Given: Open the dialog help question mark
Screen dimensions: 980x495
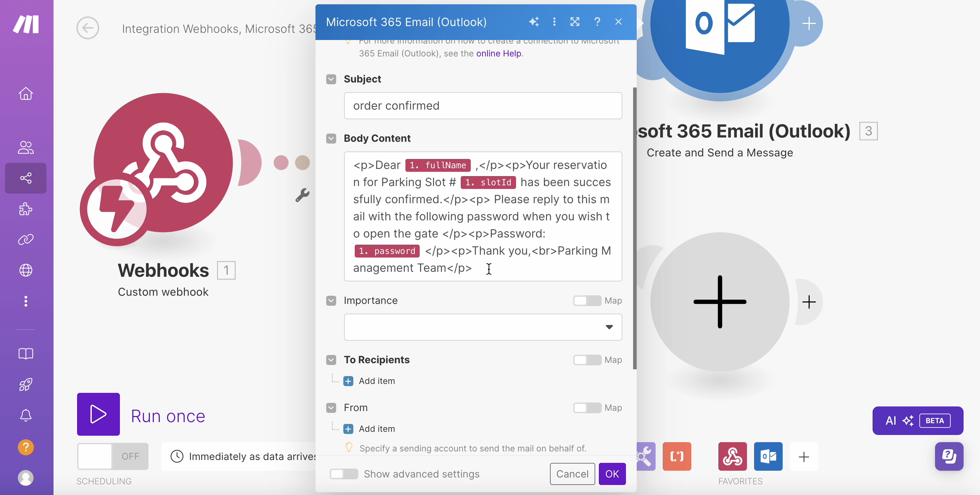Looking at the screenshot, I should 597,22.
